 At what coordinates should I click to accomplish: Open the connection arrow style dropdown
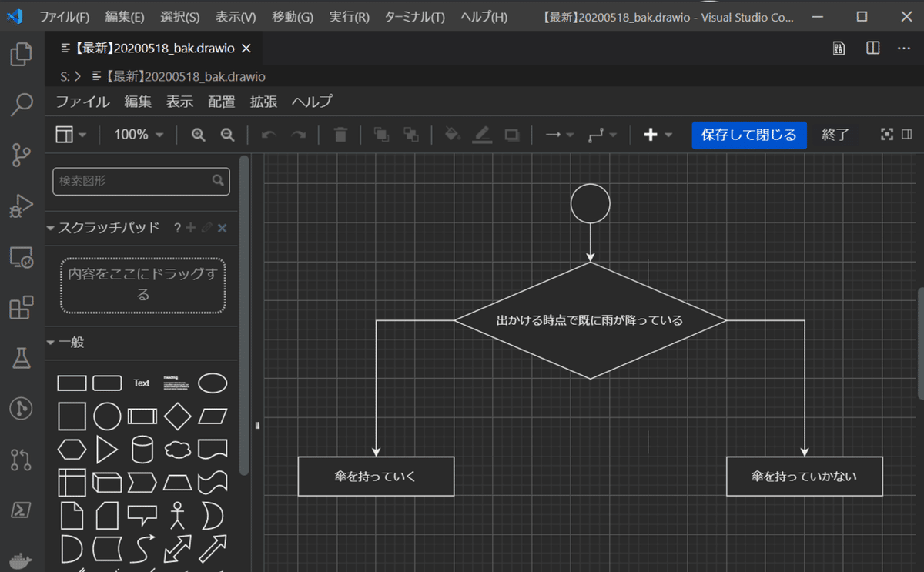pos(559,135)
